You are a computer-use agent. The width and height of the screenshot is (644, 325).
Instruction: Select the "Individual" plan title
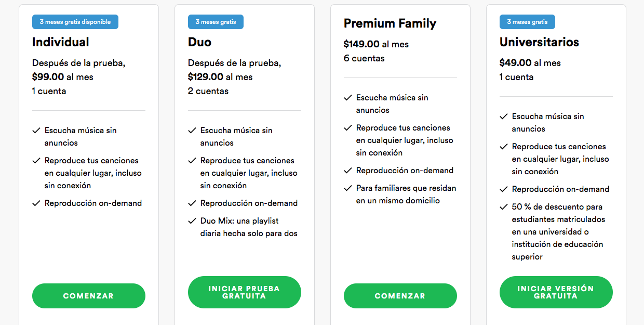pos(61,42)
